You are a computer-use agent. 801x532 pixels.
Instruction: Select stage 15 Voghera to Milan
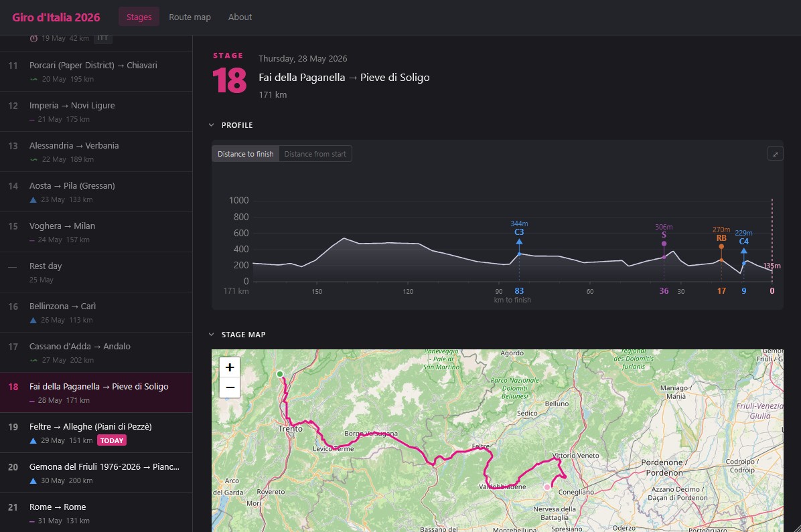coord(96,232)
